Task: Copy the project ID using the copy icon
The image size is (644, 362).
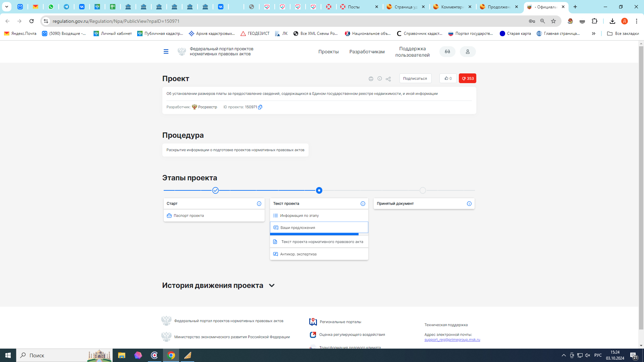Action: point(260,107)
